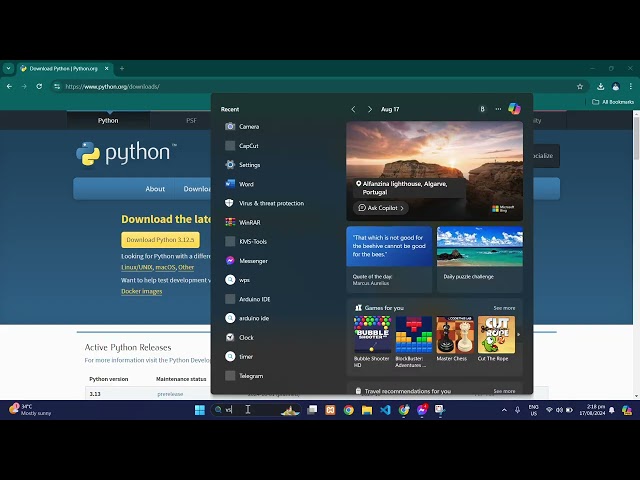Screen dimensions: 640x480
Task: Launch WinRAR from the Recent list
Action: [243, 222]
